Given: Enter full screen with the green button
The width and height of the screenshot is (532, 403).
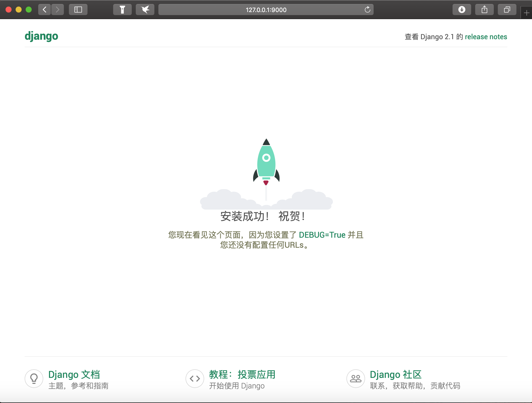Looking at the screenshot, I should (x=29, y=10).
